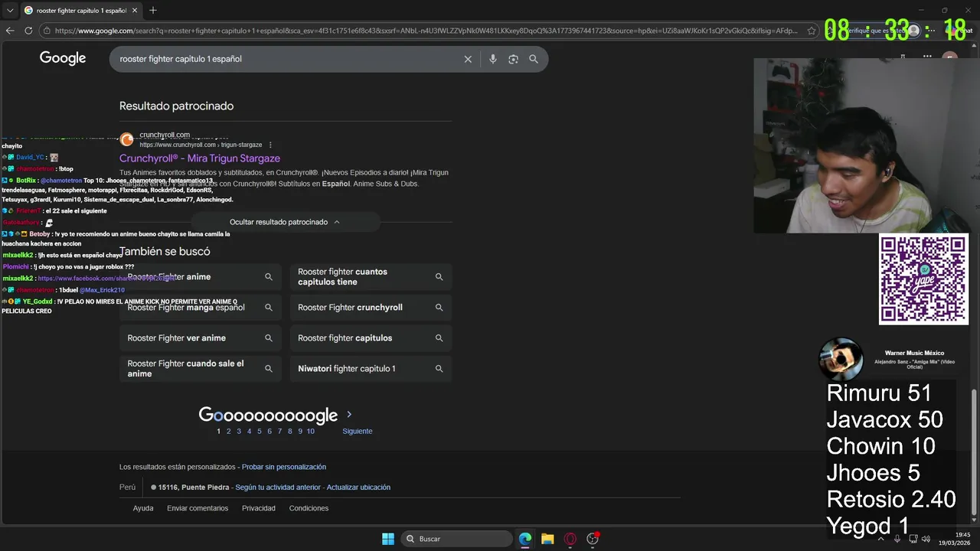Click Actualizar ubicación link

pyautogui.click(x=358, y=487)
